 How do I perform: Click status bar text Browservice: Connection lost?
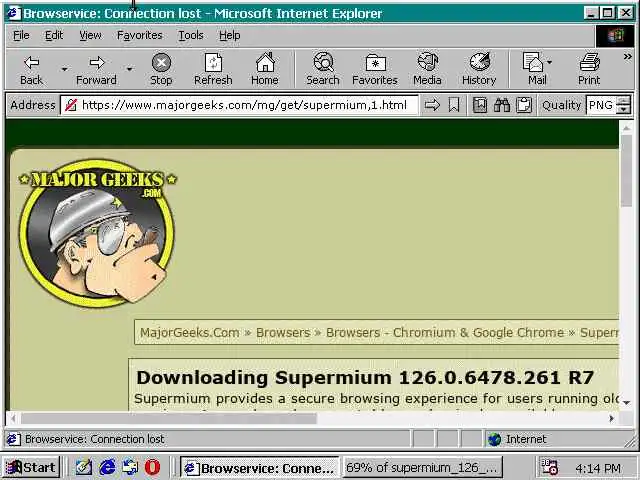point(95,439)
